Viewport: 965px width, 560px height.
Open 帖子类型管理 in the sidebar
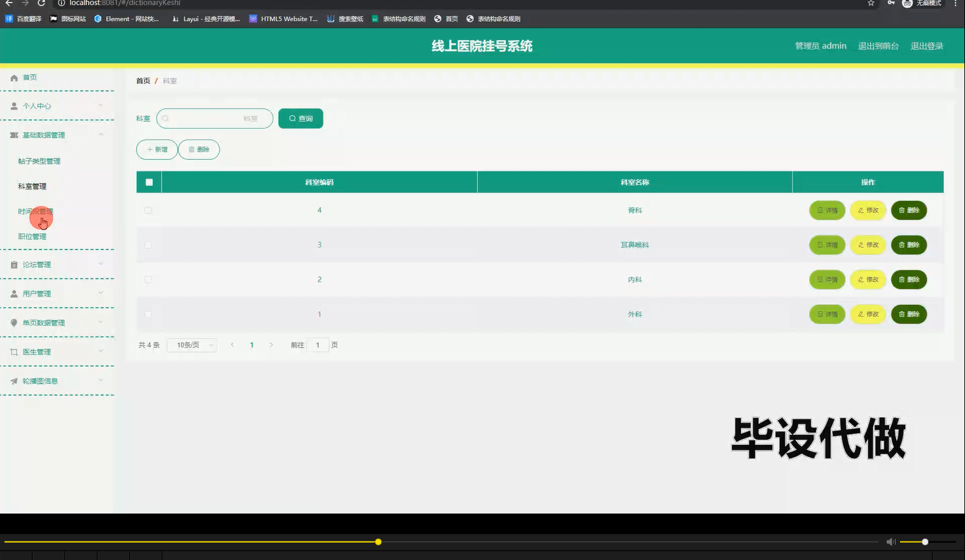tap(39, 162)
